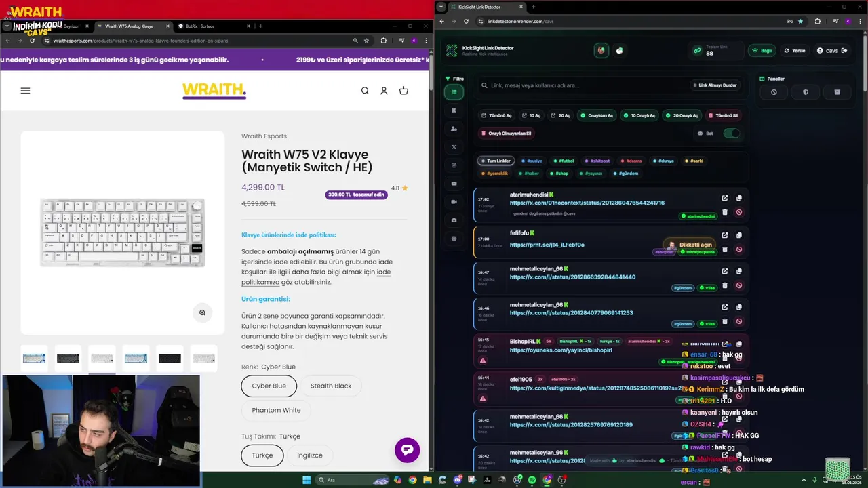Toggle the Bot switch in KickSight

731,134
